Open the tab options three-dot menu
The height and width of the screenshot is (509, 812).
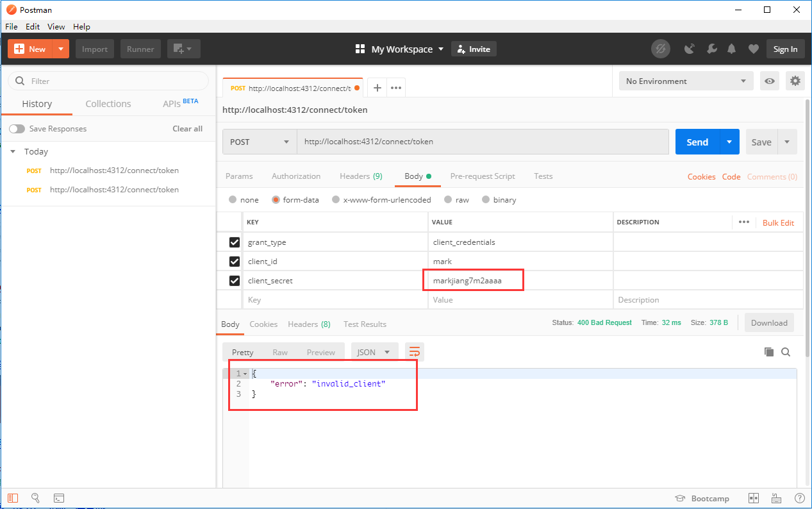click(x=396, y=88)
